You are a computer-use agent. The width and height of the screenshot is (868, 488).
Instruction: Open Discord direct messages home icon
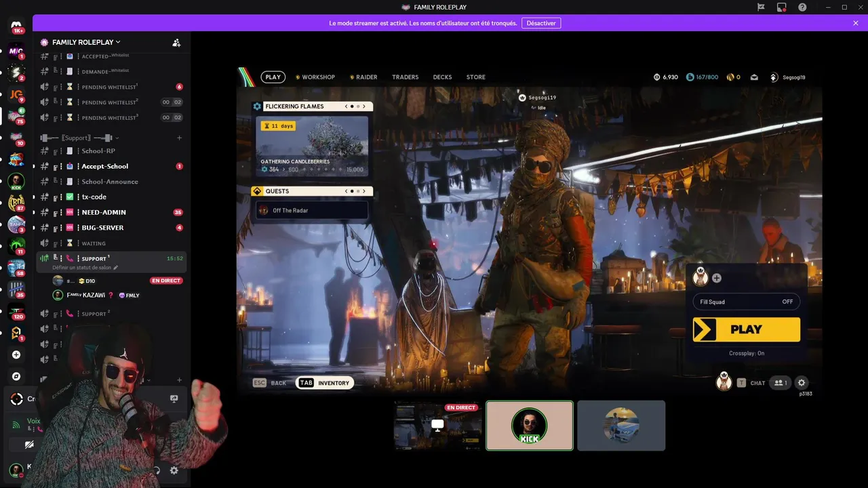point(17,27)
